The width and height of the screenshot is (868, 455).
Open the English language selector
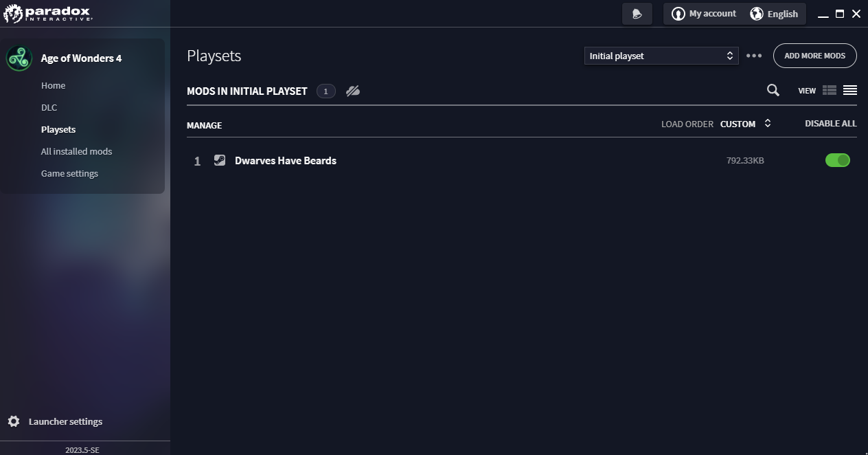coord(774,14)
